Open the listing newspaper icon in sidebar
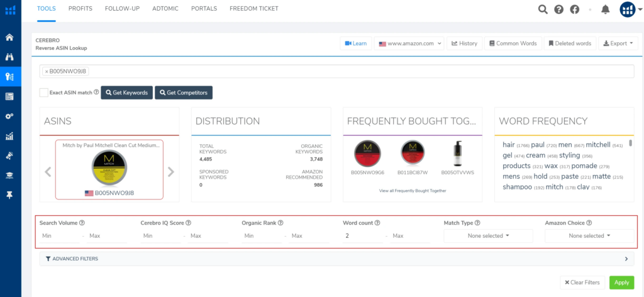Screen dimensions: 644x297 click(9, 96)
